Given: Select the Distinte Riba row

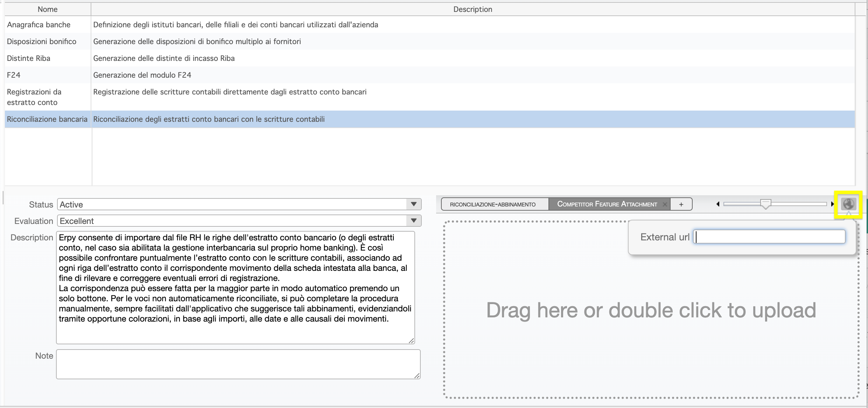Looking at the screenshot, I should (x=29, y=58).
